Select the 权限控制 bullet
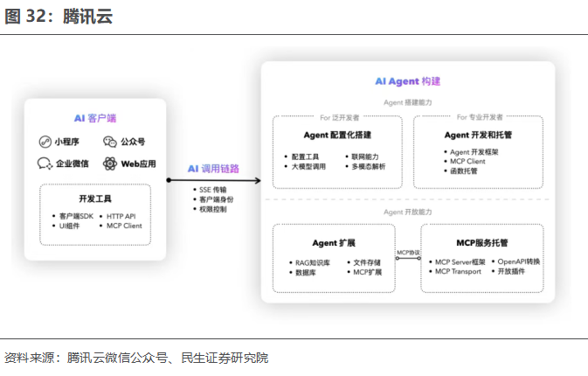This screenshot has width=588, height=376. tap(212, 209)
